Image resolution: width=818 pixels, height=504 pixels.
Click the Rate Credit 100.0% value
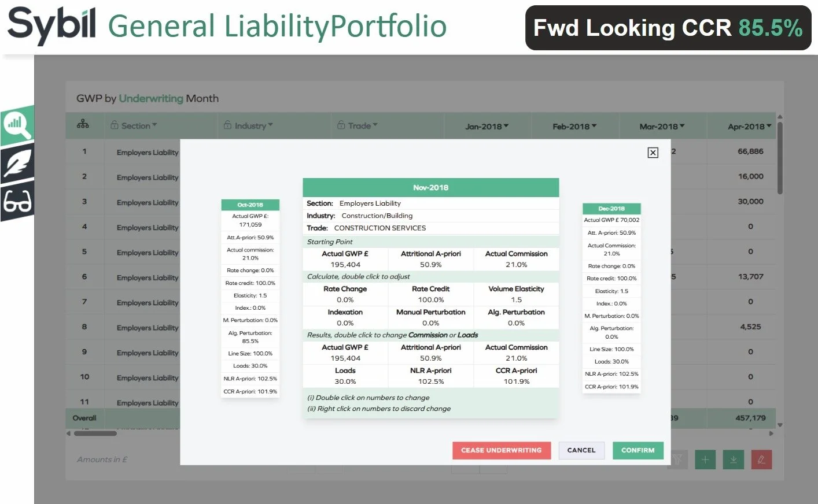tap(431, 300)
